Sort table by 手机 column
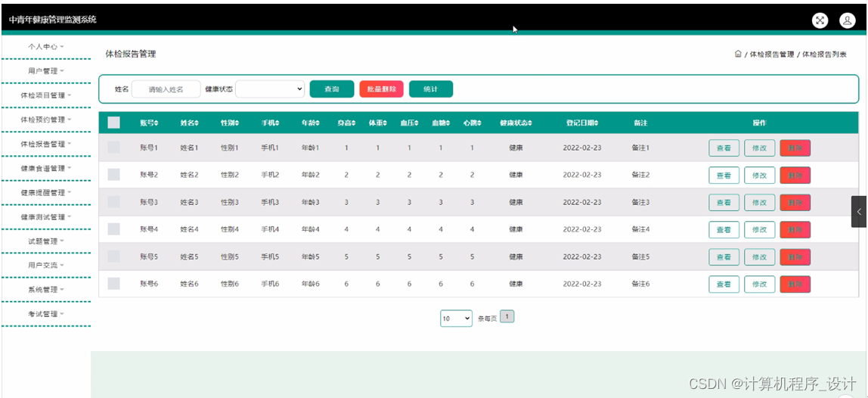 click(270, 123)
